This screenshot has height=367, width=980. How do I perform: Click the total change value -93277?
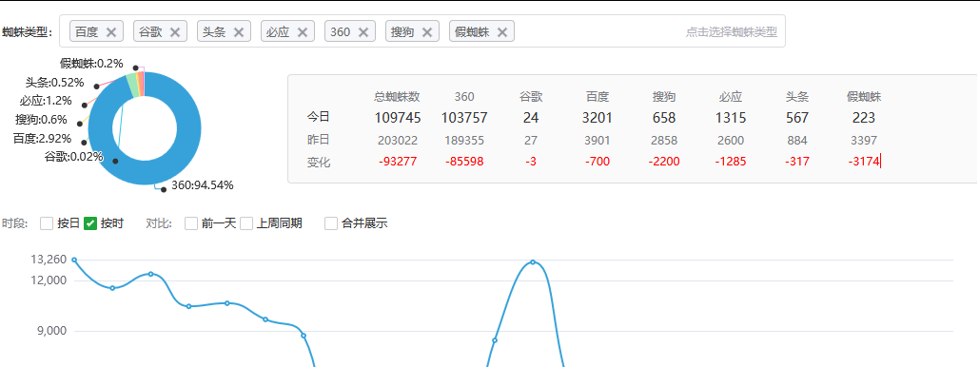pos(398,162)
